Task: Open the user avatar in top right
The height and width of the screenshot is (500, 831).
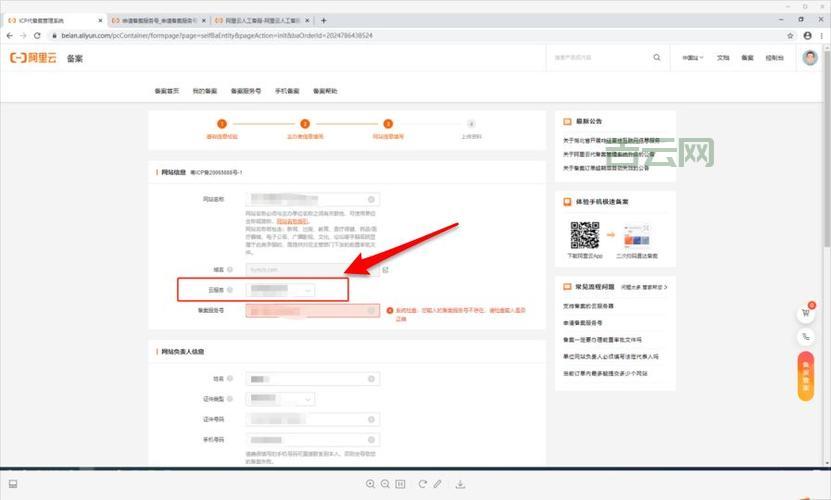Action: [809, 58]
